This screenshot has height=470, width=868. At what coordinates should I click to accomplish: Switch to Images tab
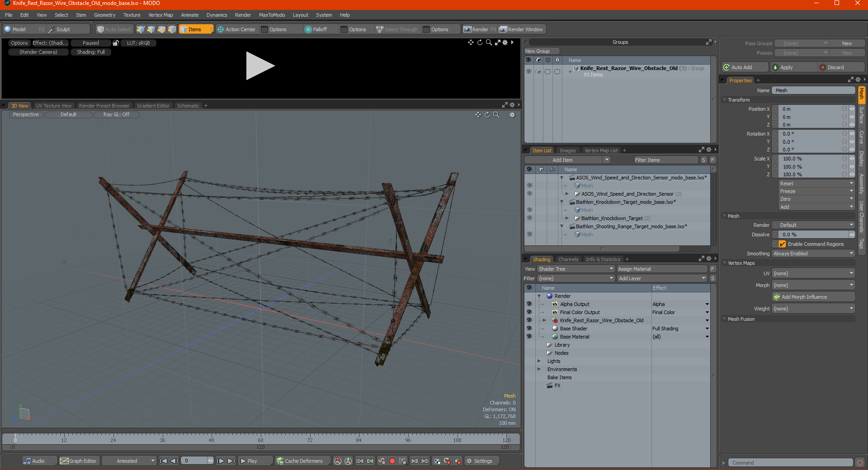[567, 150]
